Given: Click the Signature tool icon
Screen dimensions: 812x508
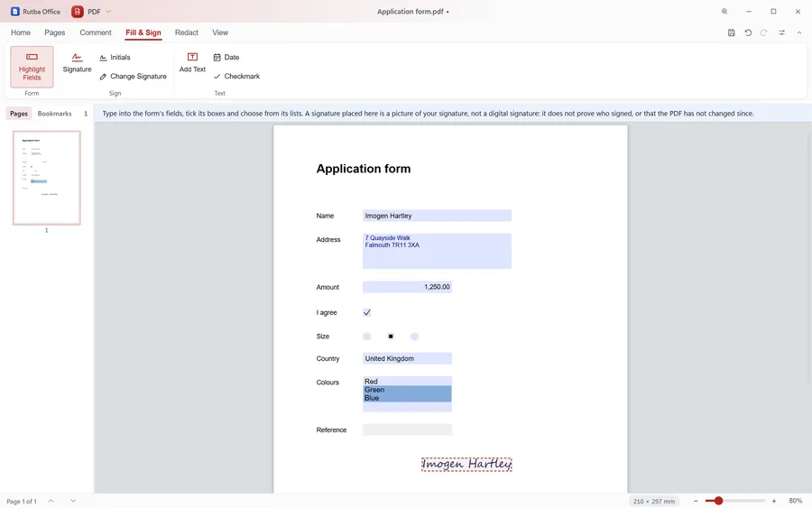Looking at the screenshot, I should 77,57.
